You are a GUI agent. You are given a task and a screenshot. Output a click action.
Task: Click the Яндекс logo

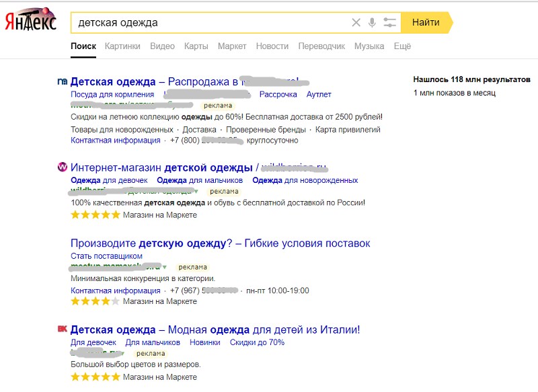click(x=30, y=19)
